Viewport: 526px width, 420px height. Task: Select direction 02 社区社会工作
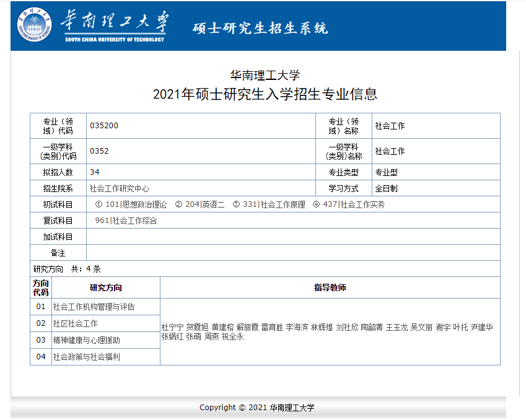tap(75, 323)
